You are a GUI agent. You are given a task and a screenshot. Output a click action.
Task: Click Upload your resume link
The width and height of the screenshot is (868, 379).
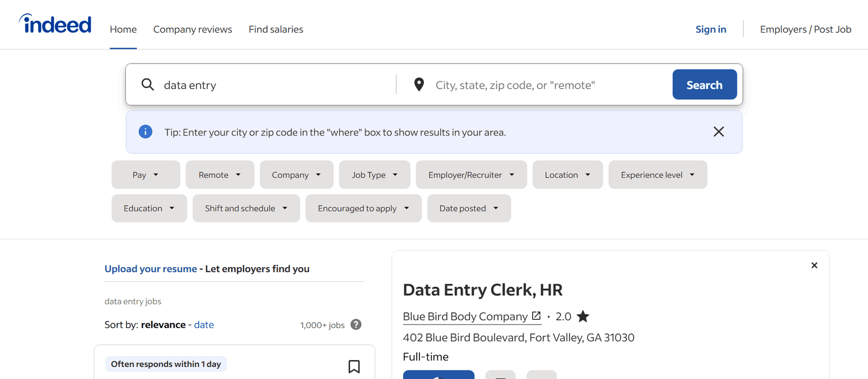[151, 269]
